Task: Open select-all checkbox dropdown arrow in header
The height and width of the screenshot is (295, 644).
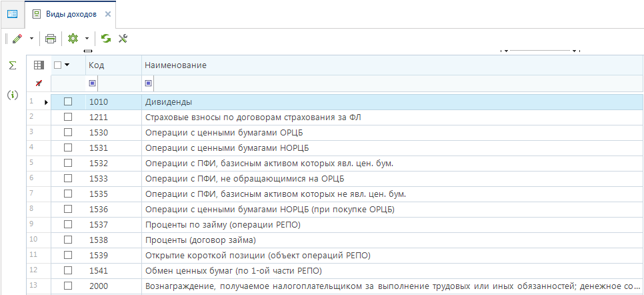Action: click(67, 65)
